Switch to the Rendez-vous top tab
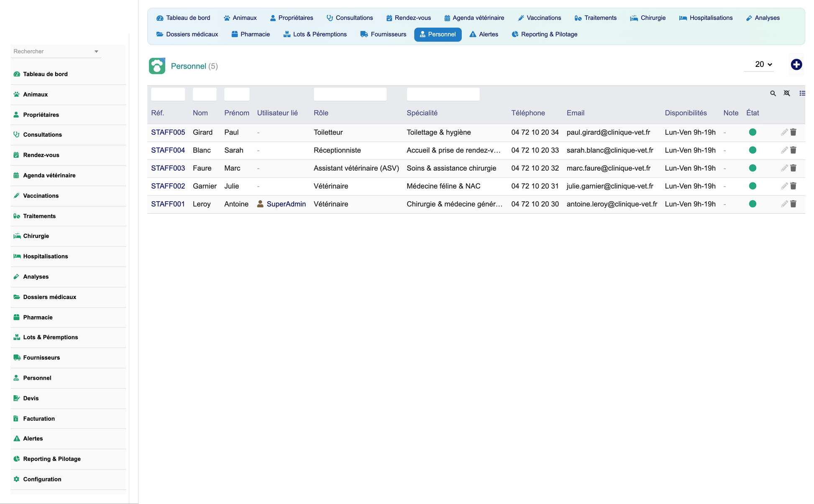 [x=408, y=18]
